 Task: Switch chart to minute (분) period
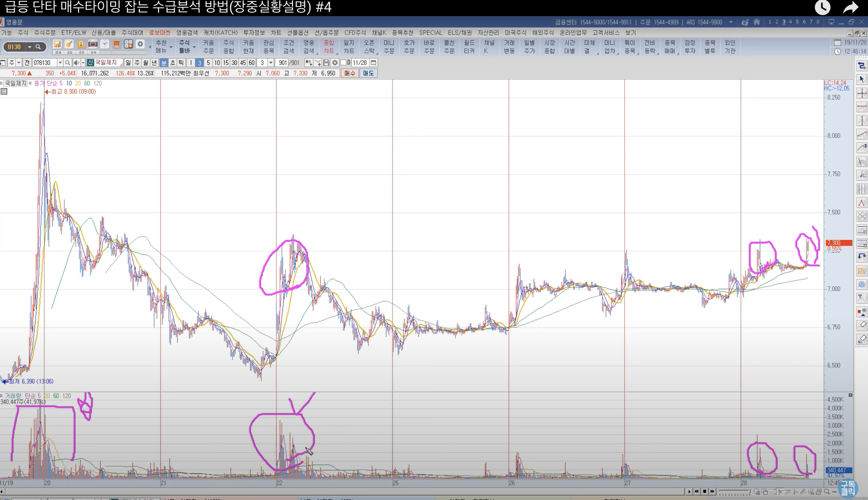(x=164, y=63)
